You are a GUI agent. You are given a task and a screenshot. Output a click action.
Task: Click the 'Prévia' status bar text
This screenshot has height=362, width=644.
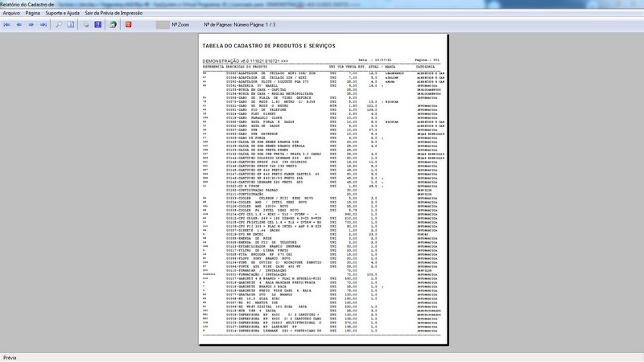[10, 358]
